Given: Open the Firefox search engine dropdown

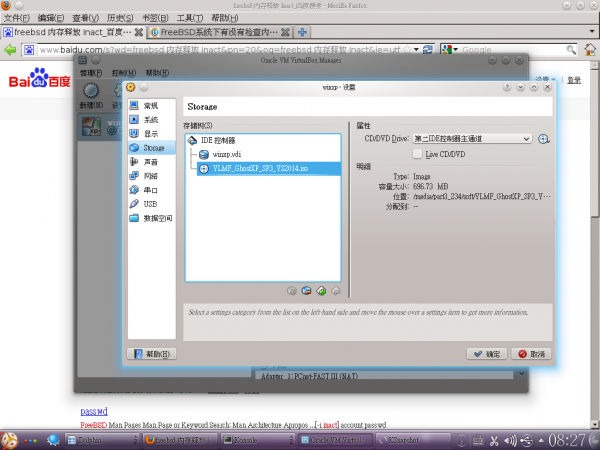Looking at the screenshot, I should (450, 49).
